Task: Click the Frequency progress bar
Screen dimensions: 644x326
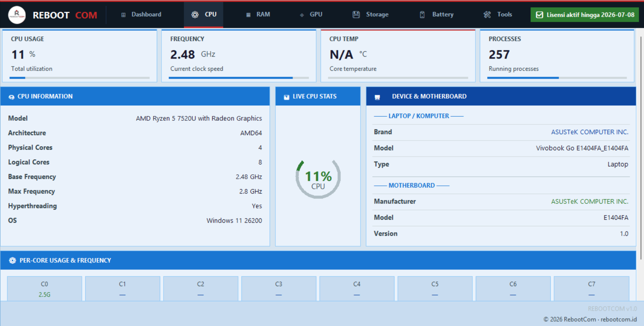Action: (239, 78)
